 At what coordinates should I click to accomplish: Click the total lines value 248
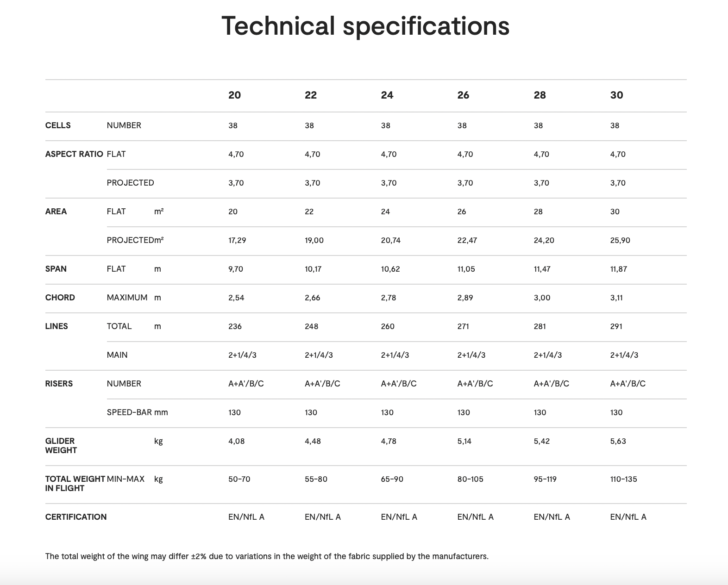(311, 326)
